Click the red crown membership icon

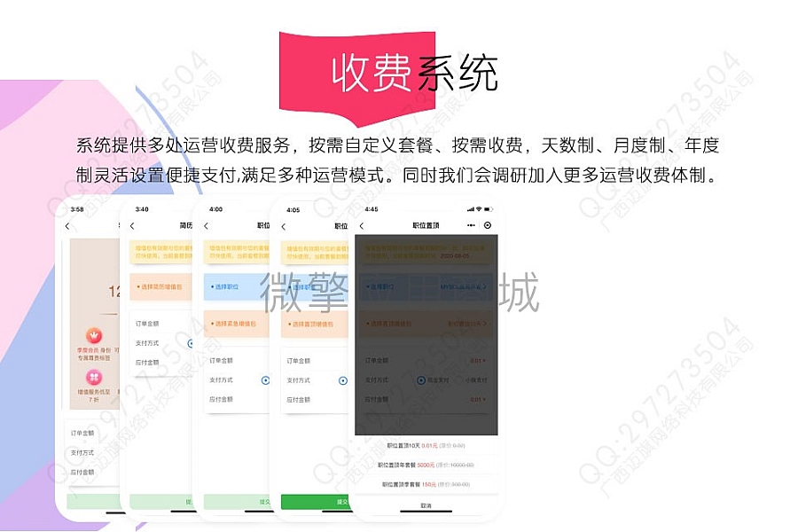coord(94,335)
